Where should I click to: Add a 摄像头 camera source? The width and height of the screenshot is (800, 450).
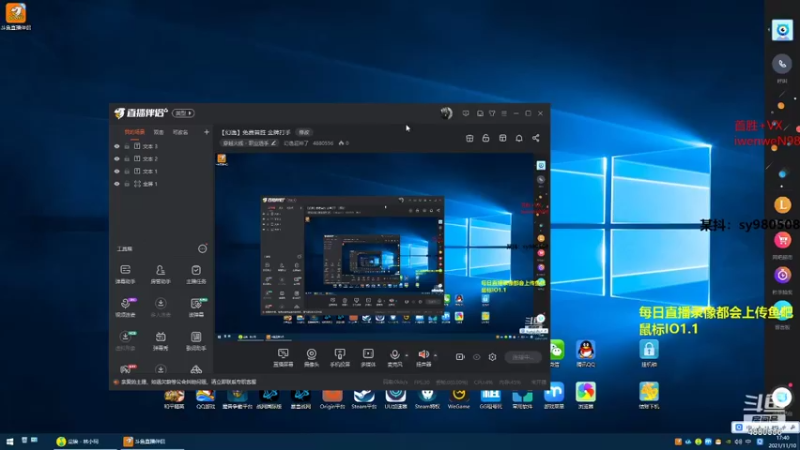click(x=311, y=358)
